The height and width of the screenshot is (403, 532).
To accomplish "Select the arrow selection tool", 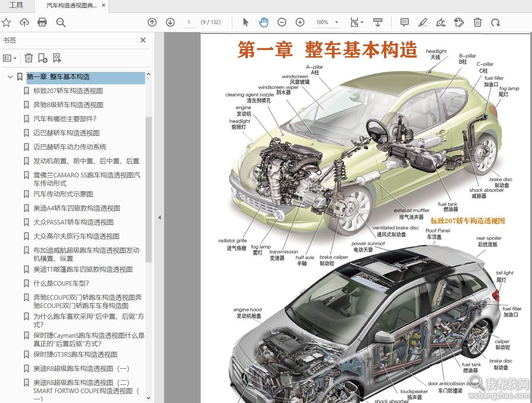I will click(x=246, y=22).
